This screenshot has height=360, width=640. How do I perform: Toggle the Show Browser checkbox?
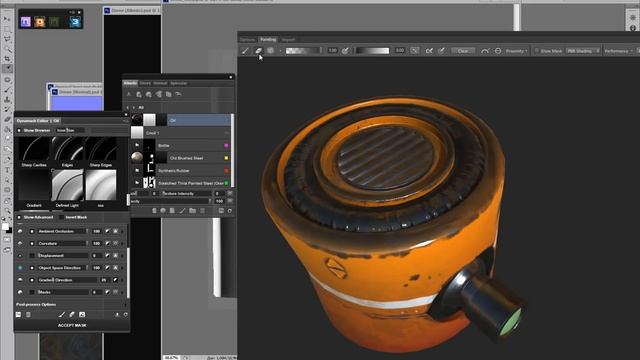click(19, 130)
